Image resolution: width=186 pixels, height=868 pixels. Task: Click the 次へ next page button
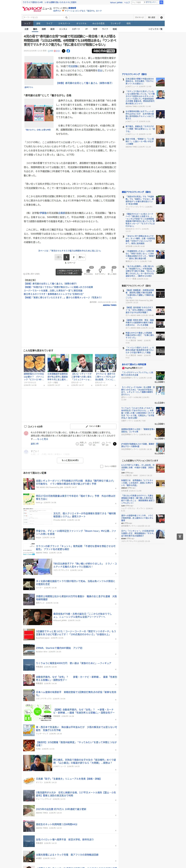pyautogui.click(x=81, y=257)
